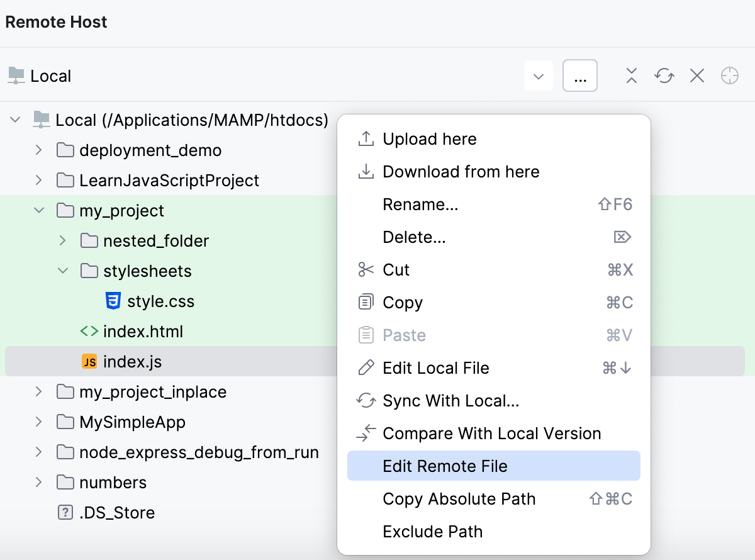Click the Collapse All toolbar icon
The height and width of the screenshot is (560, 755).
(x=631, y=75)
